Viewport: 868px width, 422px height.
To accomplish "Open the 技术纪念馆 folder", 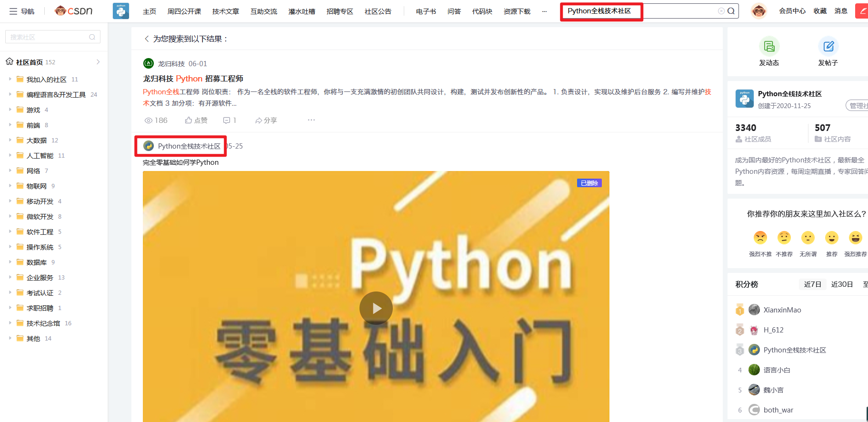I will click(43, 323).
